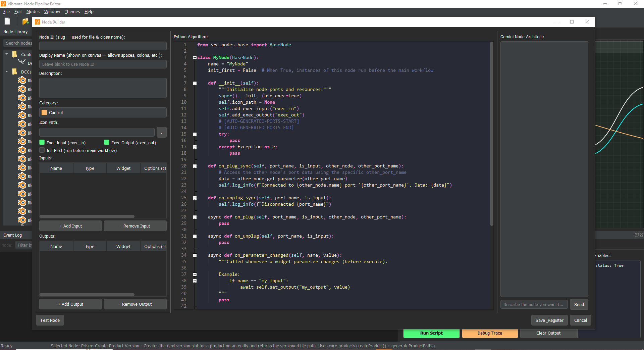Focus the Display Name input field
Viewport: 644px width, 350px height.
point(103,64)
